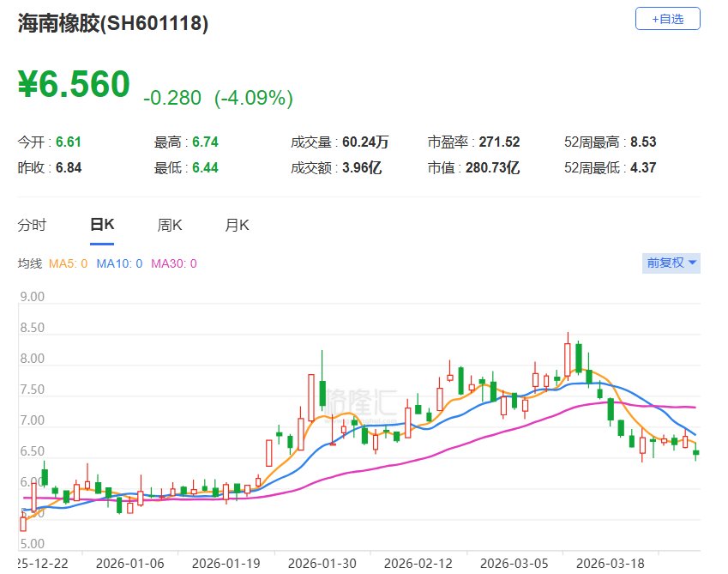
Task: Toggle the orange MA5 indicator label
Action: [68, 263]
